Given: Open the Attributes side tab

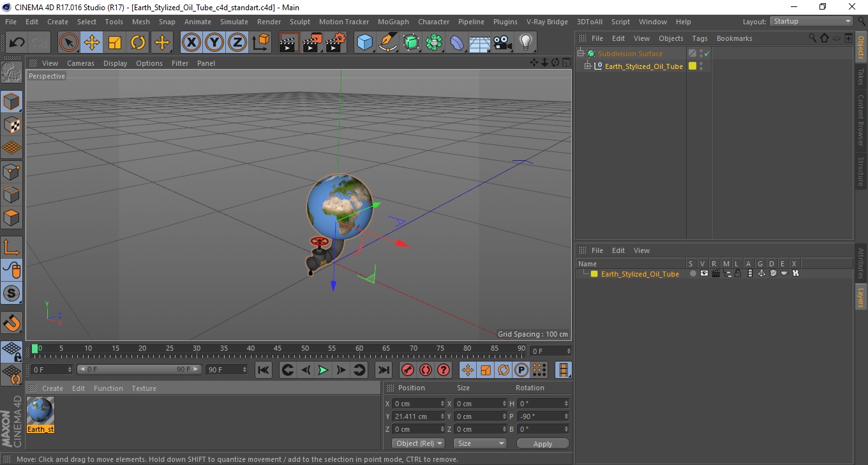Looking at the screenshot, I should pyautogui.click(x=861, y=263).
